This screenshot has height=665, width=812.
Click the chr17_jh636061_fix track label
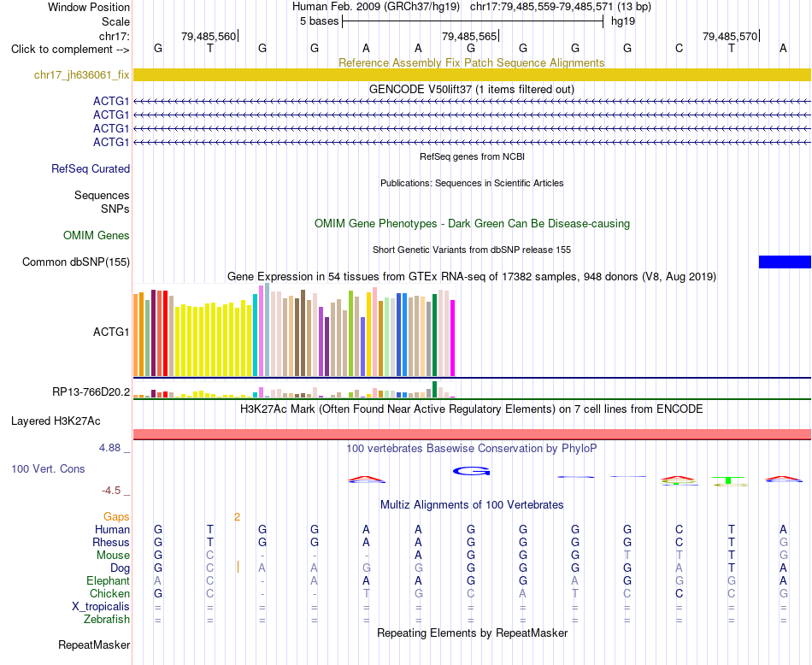(82, 74)
